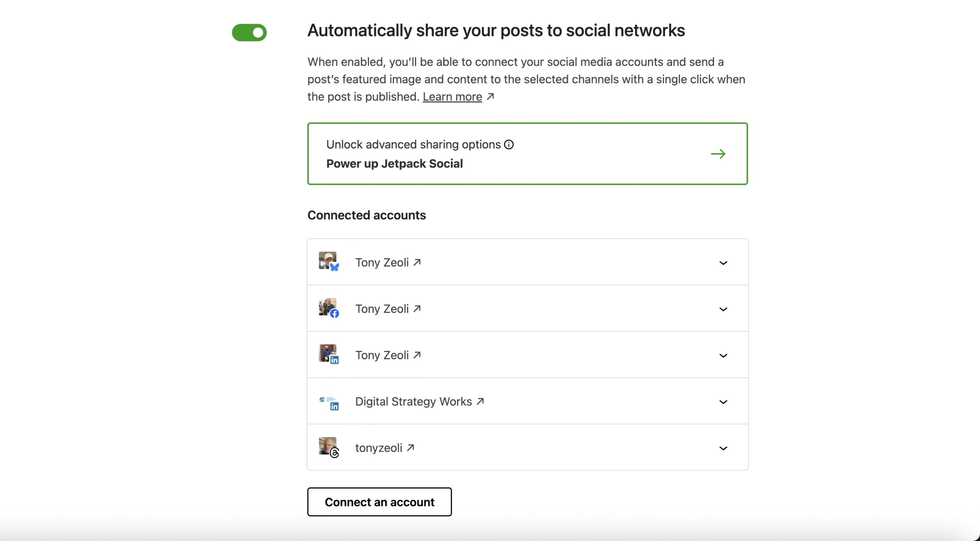This screenshot has height=541, width=980.
Task: Click the info icon beside advanced sharing options
Action: (x=509, y=145)
